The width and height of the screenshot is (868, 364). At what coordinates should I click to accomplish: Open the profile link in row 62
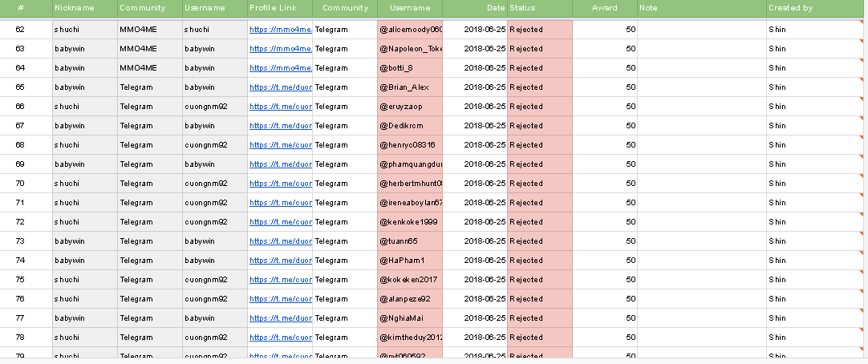(x=279, y=30)
